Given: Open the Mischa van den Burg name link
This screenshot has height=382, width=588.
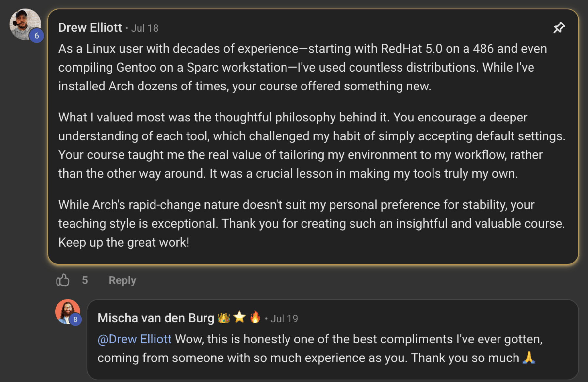Looking at the screenshot, I should click(156, 318).
